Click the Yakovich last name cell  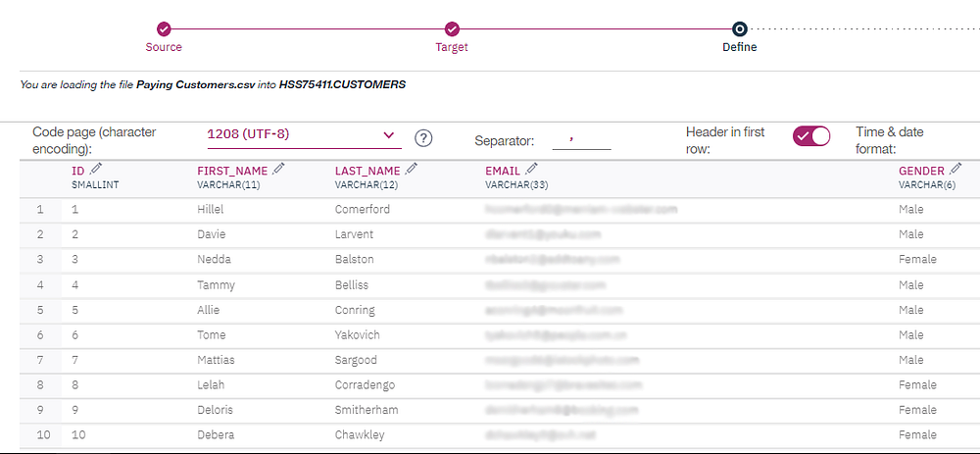pyautogui.click(x=358, y=334)
